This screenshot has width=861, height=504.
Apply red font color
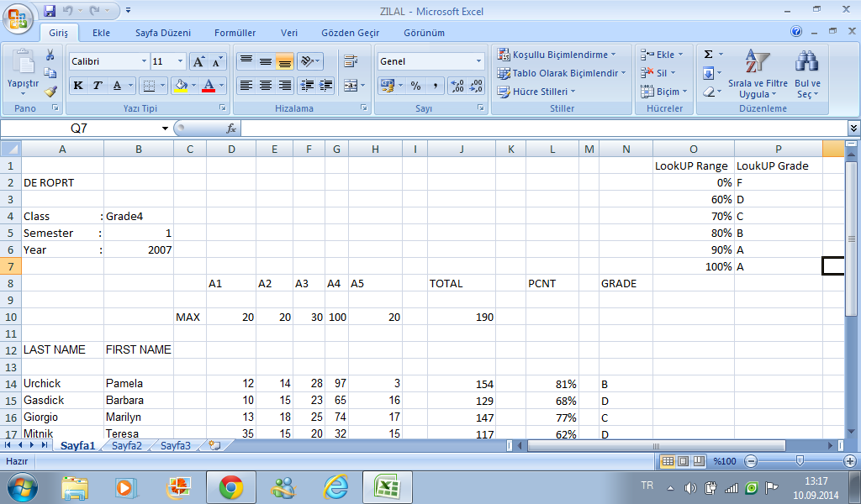[209, 85]
